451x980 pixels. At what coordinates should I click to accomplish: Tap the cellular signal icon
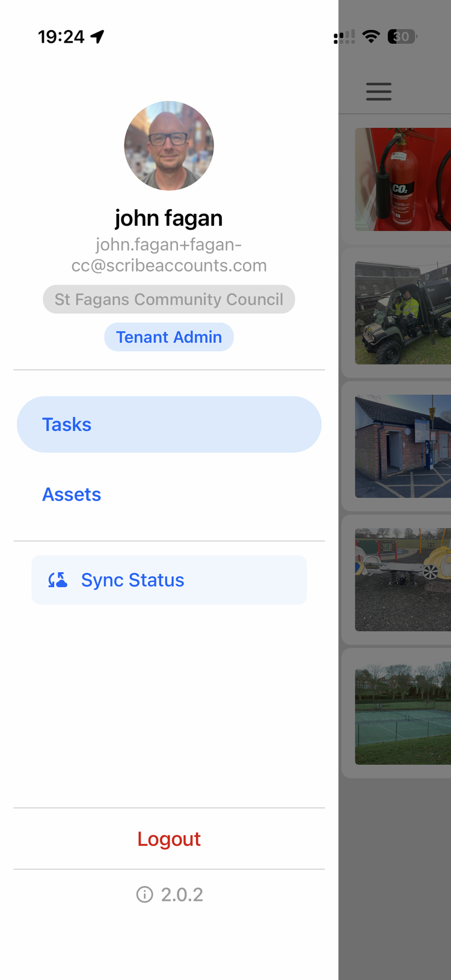tap(344, 37)
